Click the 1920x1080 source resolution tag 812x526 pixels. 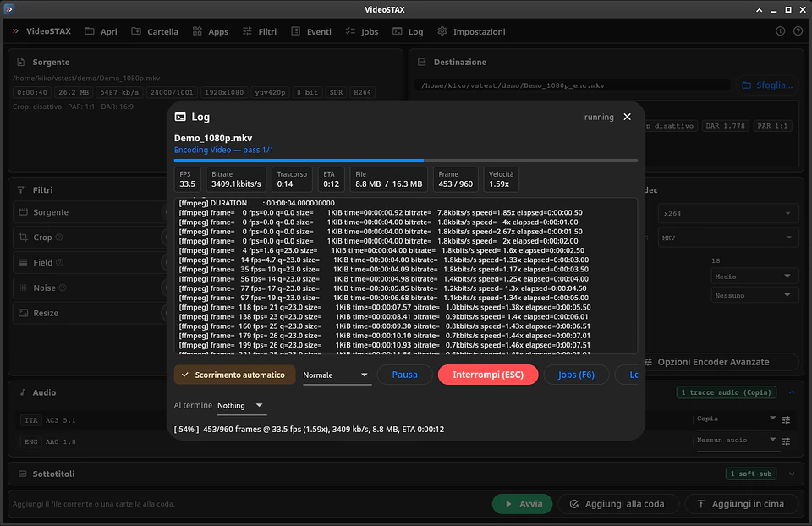(x=223, y=93)
